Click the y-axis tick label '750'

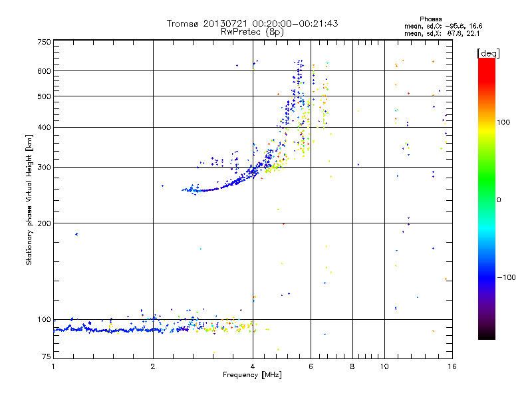tap(44, 42)
